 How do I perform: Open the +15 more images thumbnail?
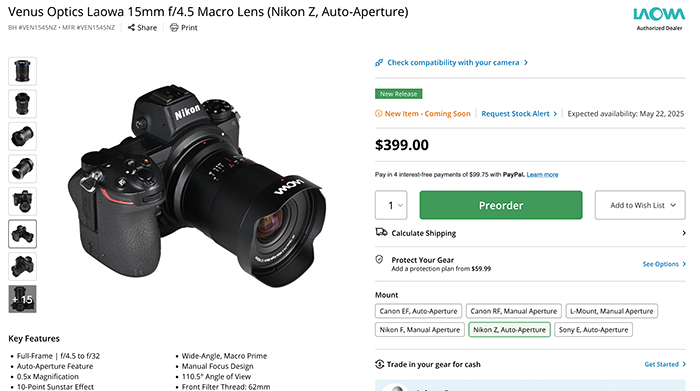[x=22, y=299]
